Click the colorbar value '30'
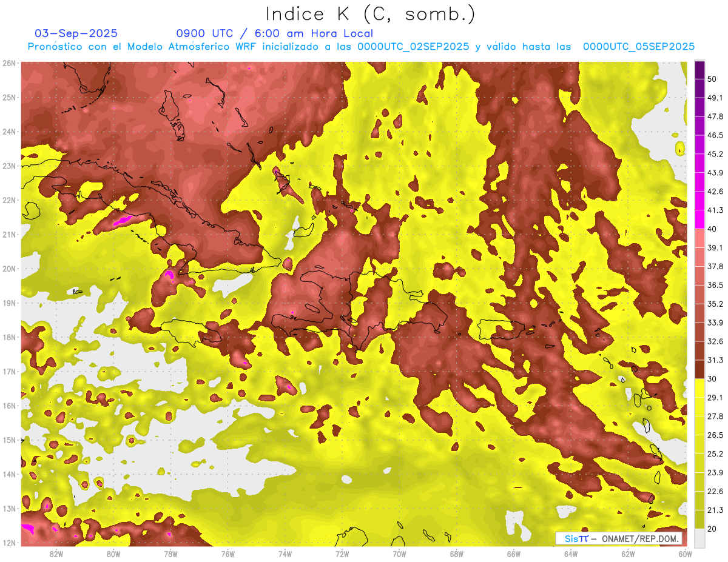Viewport: 728px width, 562px height. tap(712, 379)
